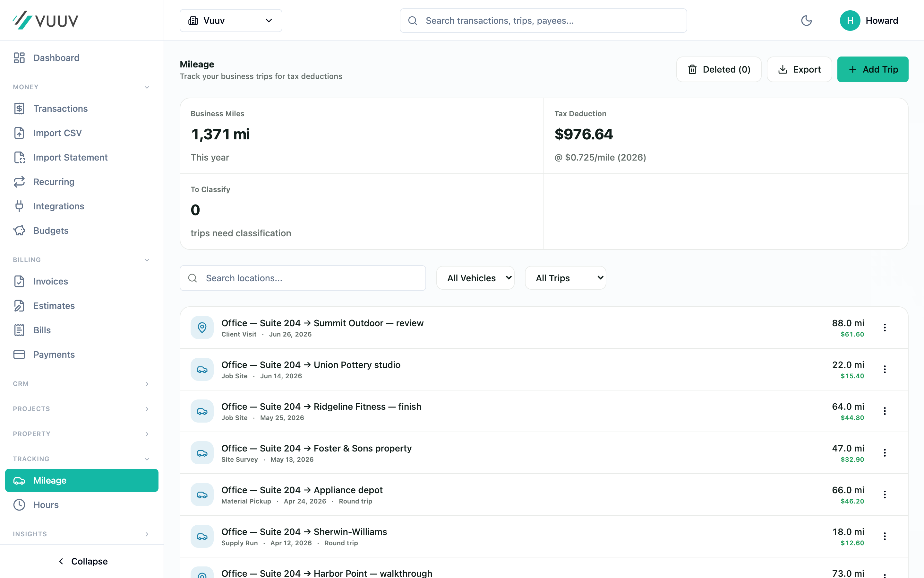Open the Foster & Sons property trip
The height and width of the screenshot is (578, 924).
click(x=544, y=453)
